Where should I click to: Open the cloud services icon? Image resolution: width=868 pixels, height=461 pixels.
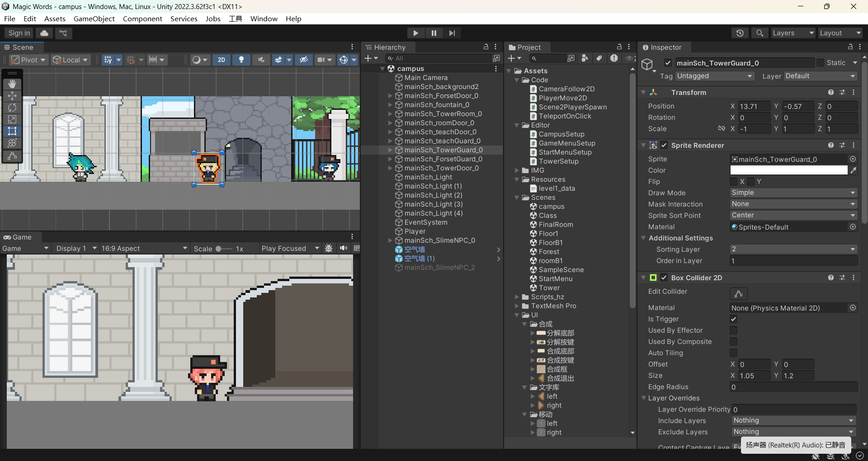[x=44, y=33]
